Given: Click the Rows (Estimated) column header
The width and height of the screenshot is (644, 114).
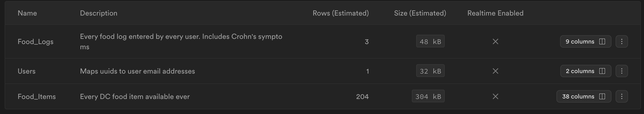Looking at the screenshot, I should click(341, 13).
